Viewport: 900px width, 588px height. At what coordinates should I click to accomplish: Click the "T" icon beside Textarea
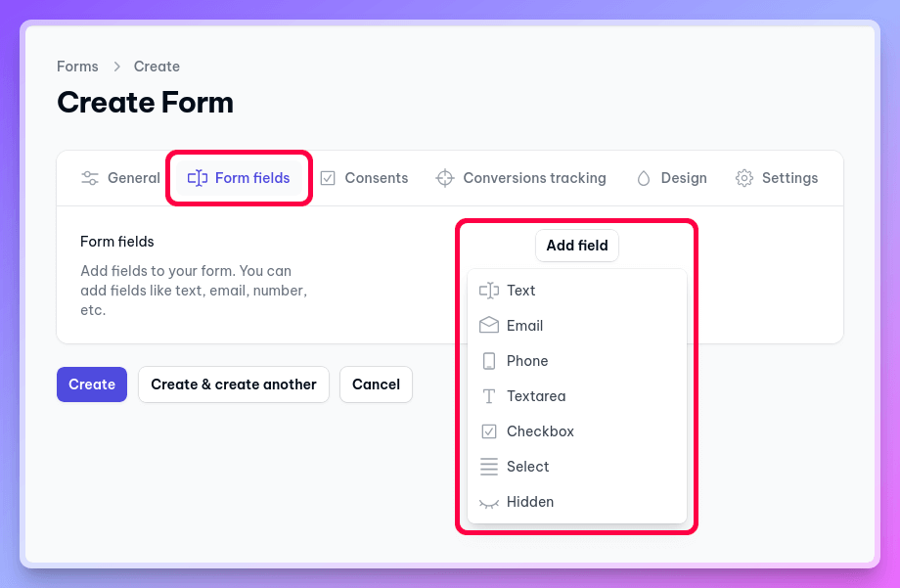point(489,396)
